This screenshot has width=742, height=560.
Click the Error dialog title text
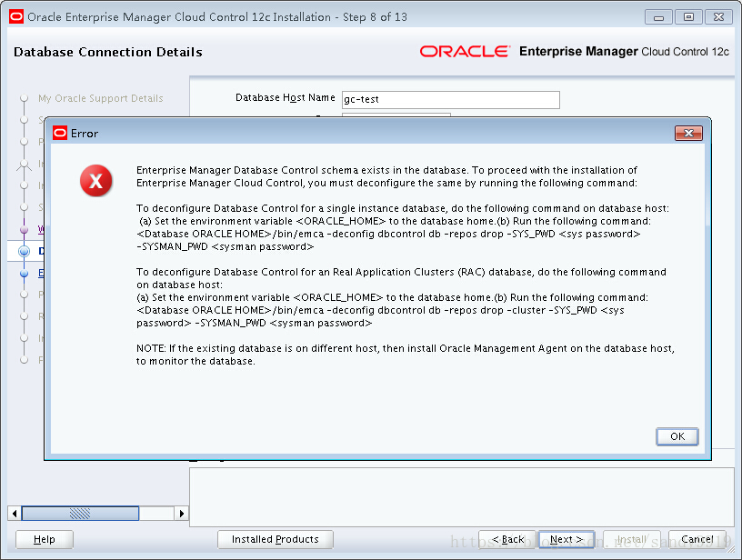pos(85,134)
